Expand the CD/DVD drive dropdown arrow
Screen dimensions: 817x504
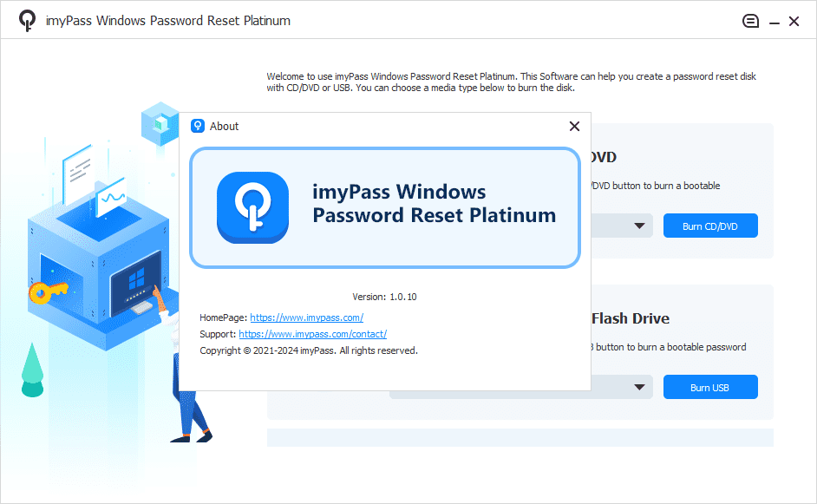[x=639, y=226]
